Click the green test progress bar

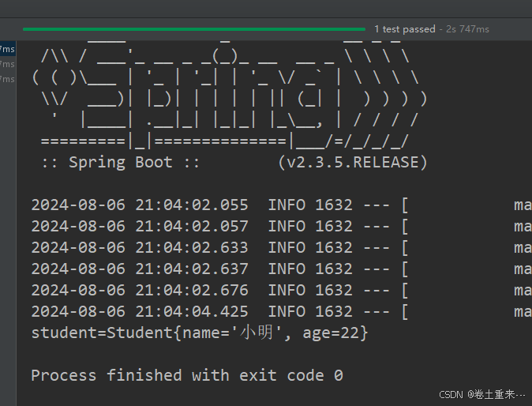click(194, 29)
